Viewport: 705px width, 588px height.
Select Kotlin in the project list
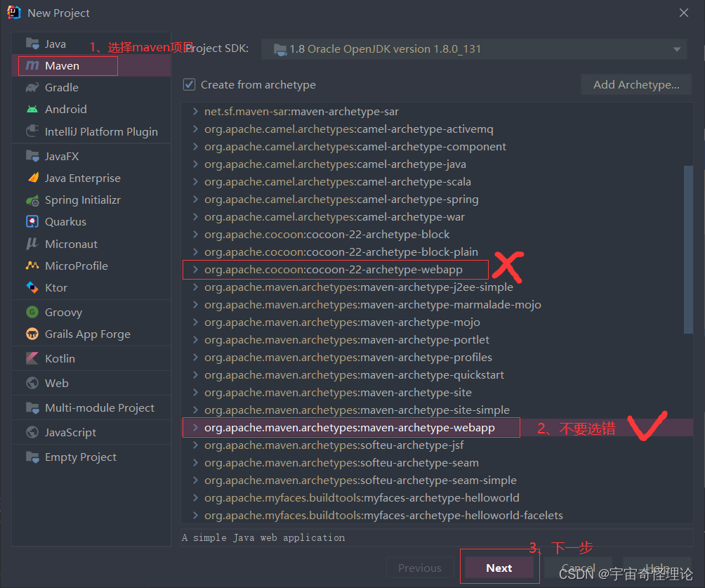(91, 358)
